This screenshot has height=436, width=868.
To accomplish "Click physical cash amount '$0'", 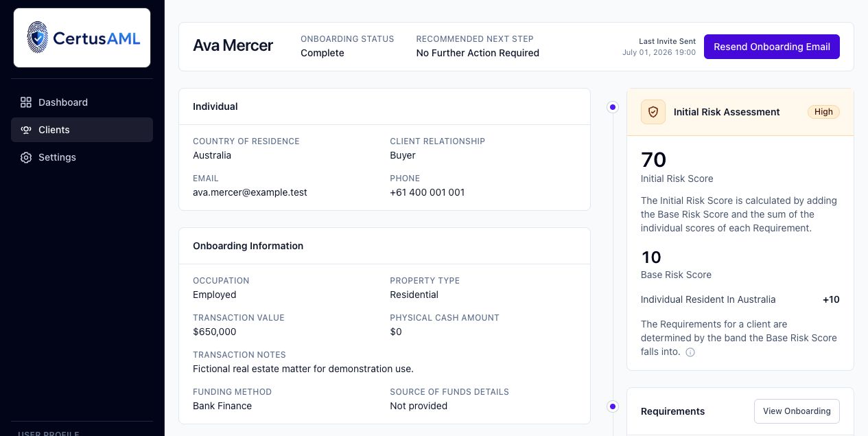I will [x=396, y=332].
